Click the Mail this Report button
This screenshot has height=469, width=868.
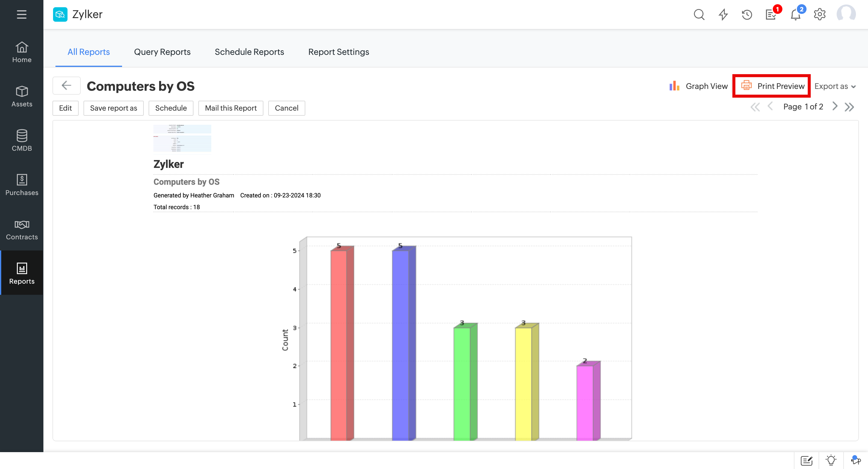231,108
